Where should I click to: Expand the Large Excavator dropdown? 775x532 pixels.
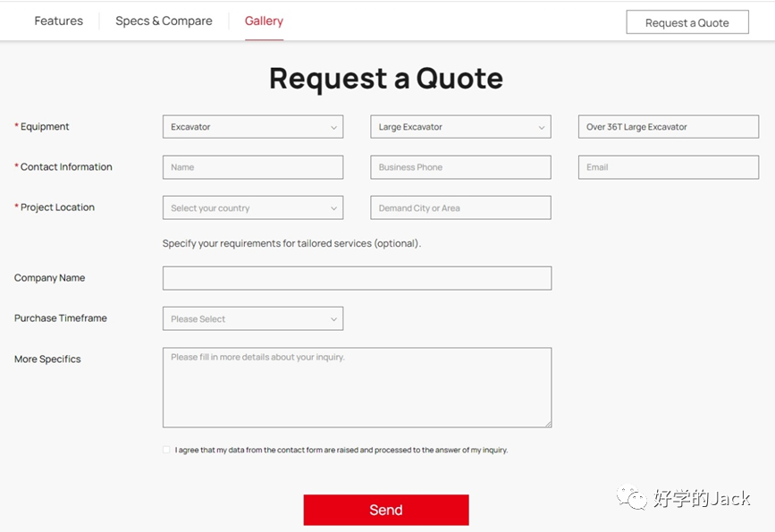(460, 127)
